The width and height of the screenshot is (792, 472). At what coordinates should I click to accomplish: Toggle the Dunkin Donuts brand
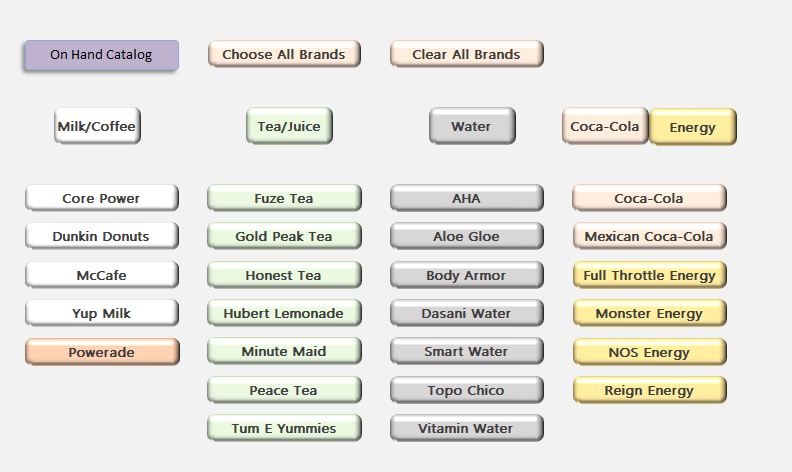click(102, 236)
